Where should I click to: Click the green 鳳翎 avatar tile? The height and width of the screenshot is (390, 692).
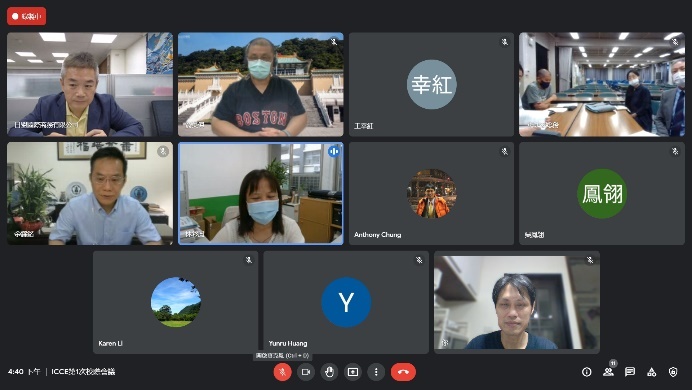tap(602, 193)
